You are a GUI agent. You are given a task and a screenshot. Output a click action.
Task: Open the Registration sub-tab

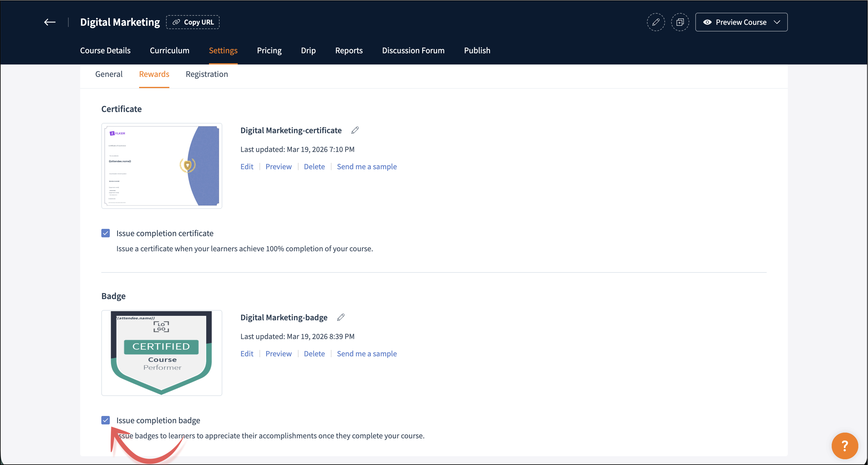(x=207, y=74)
